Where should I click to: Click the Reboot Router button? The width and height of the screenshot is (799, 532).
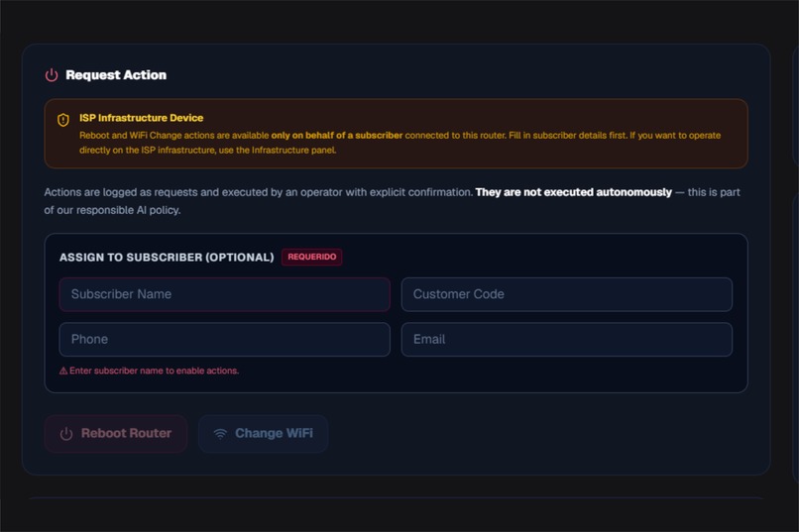(x=116, y=434)
